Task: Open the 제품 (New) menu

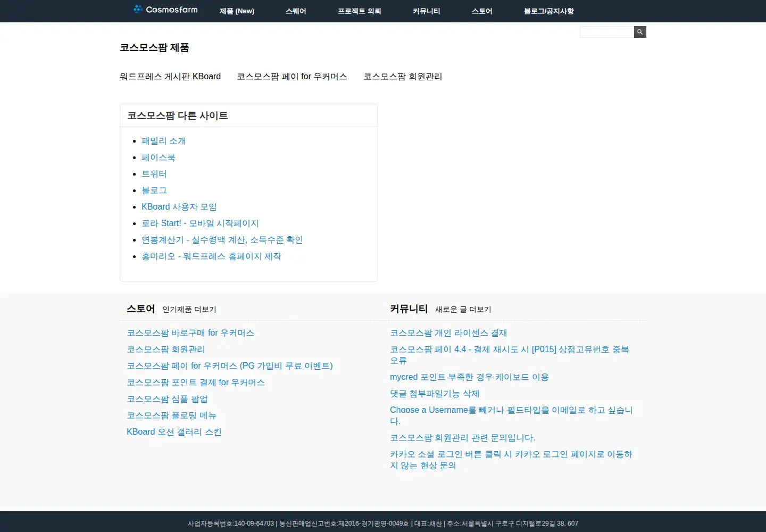Action: point(237,11)
